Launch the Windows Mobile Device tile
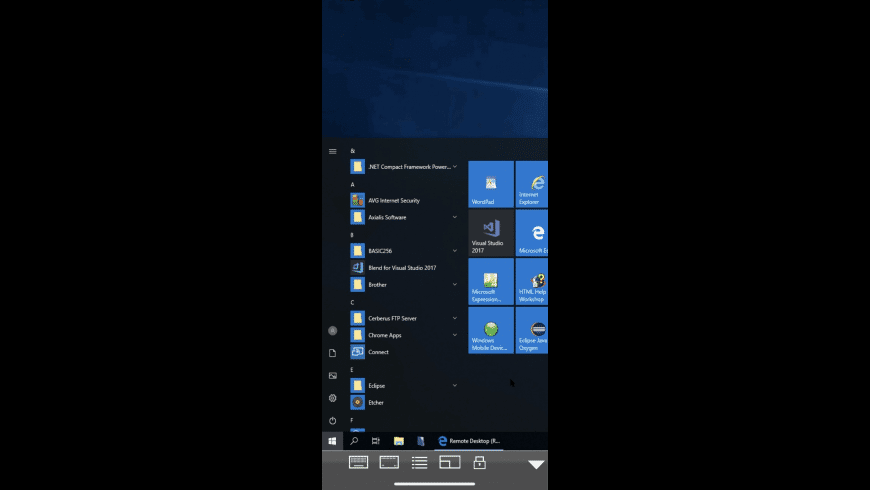This screenshot has height=490, width=870. point(491,331)
